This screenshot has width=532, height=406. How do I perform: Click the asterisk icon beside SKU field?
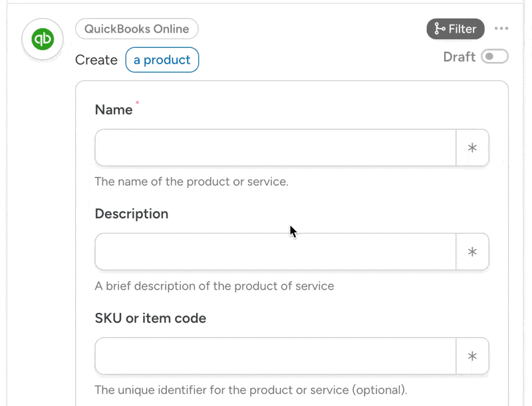(x=472, y=356)
